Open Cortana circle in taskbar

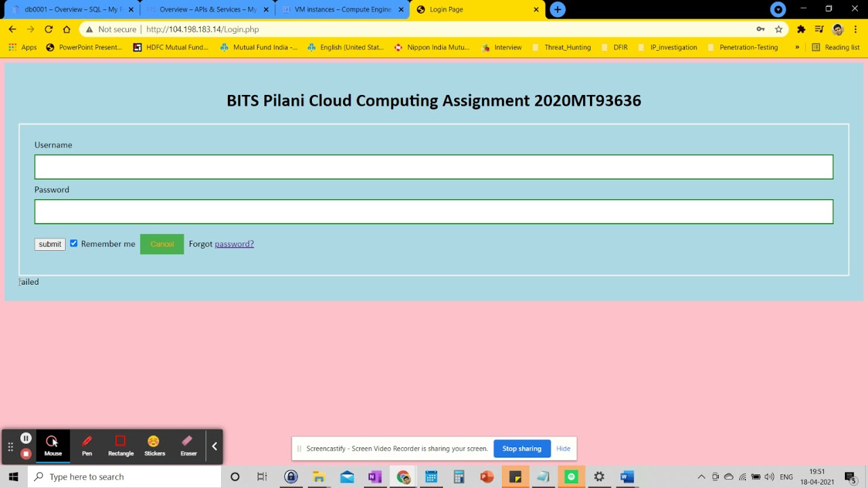tap(235, 476)
